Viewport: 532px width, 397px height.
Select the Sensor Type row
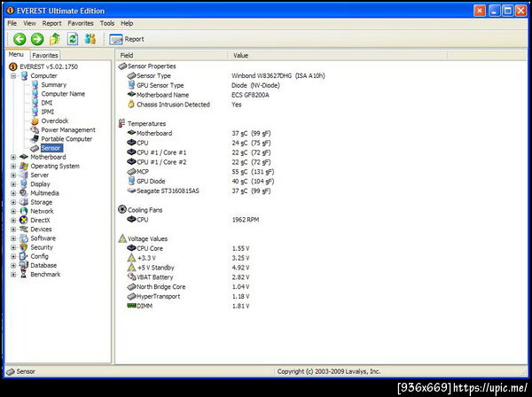click(226, 76)
